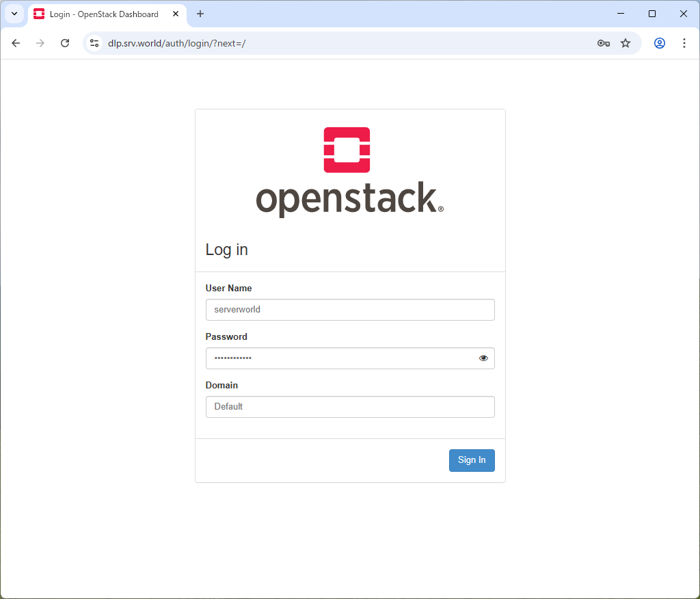The width and height of the screenshot is (700, 599).
Task: Open the Chrome profile icon
Action: pos(660,43)
